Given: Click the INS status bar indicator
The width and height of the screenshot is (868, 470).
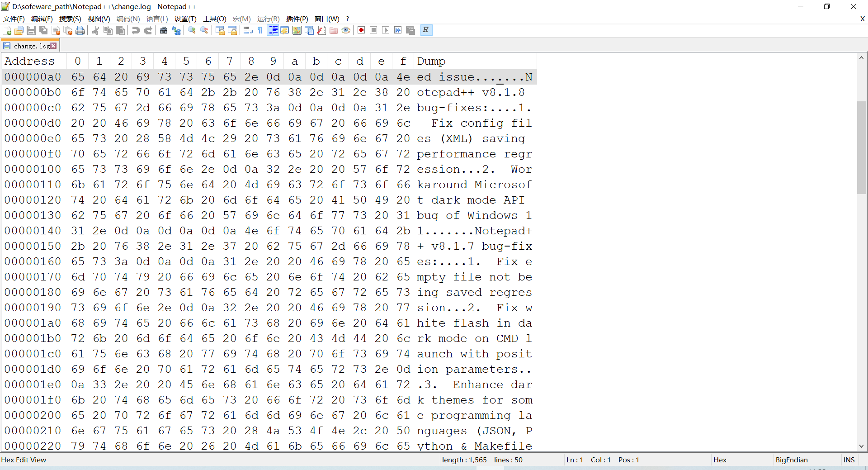Looking at the screenshot, I should pyautogui.click(x=849, y=460).
